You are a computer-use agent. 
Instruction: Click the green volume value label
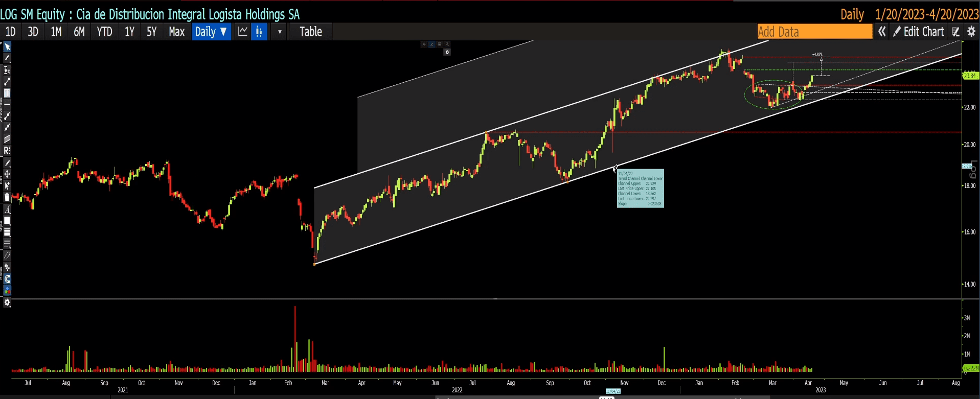[971, 368]
